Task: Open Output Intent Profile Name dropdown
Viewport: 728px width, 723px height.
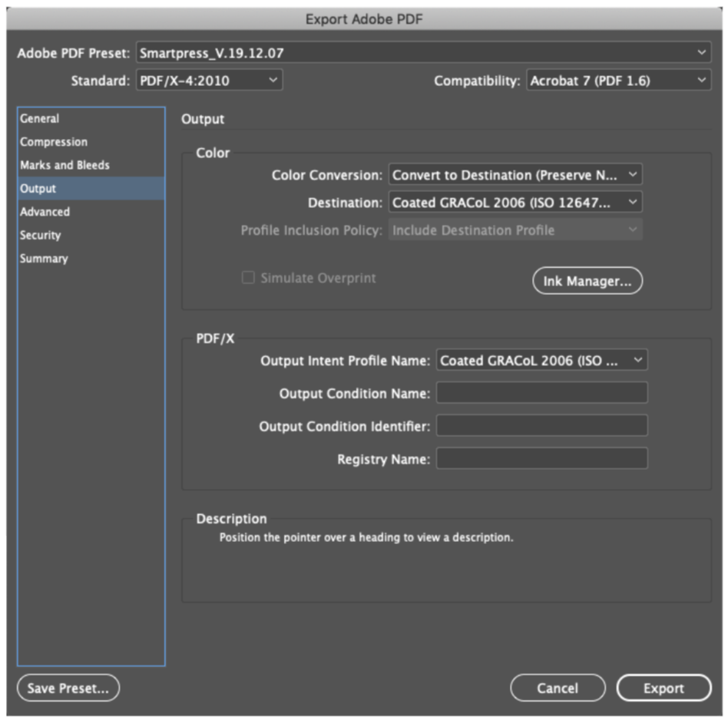Action: pyautogui.click(x=541, y=360)
